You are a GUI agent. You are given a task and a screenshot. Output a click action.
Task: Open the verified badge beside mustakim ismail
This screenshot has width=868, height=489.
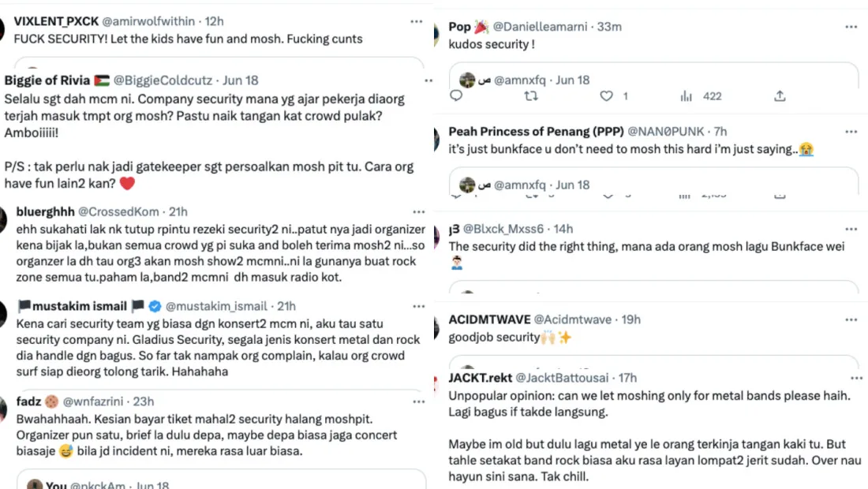point(155,306)
